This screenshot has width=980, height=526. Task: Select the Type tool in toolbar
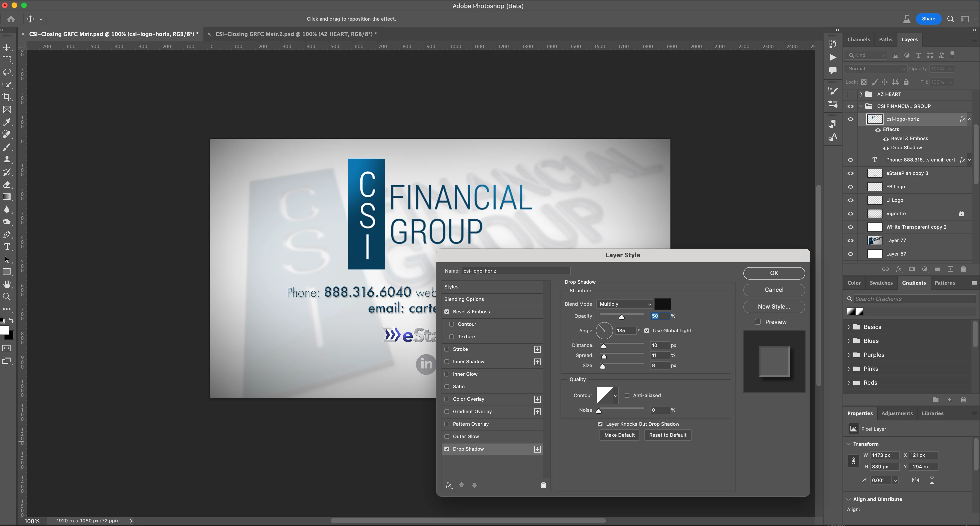point(7,247)
